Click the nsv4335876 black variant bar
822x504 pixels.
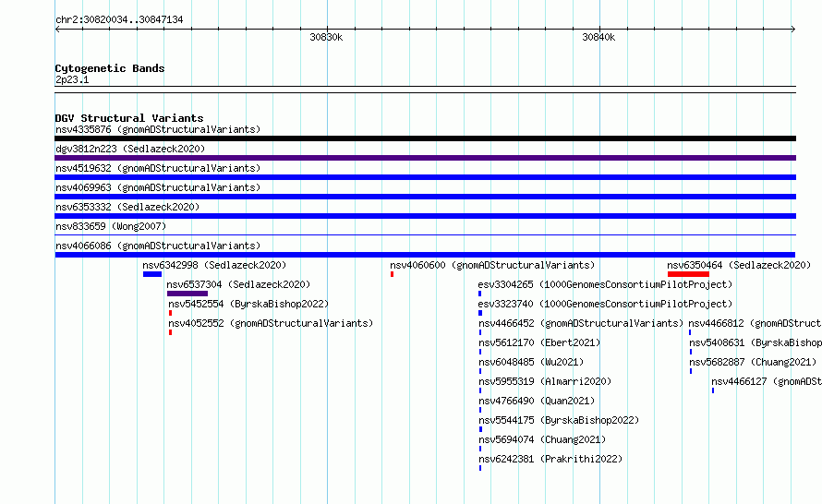tap(425, 138)
